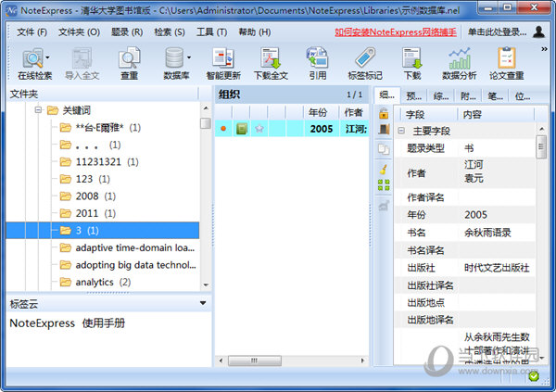Image resolution: width=556 pixels, height=392 pixels.
Task: Open the 论文查重 paper plagiarism check
Action: tap(506, 64)
